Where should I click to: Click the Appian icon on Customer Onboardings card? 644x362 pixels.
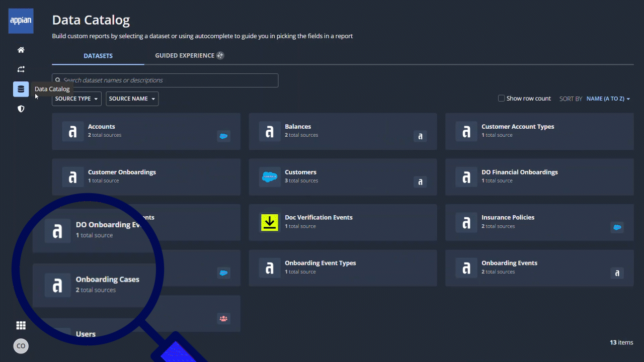click(x=73, y=176)
